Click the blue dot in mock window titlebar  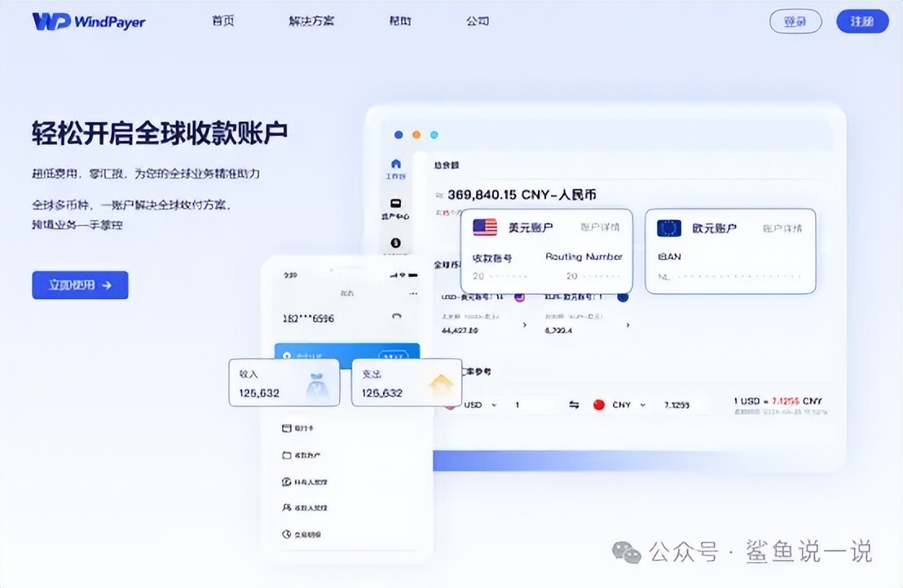coord(399,134)
